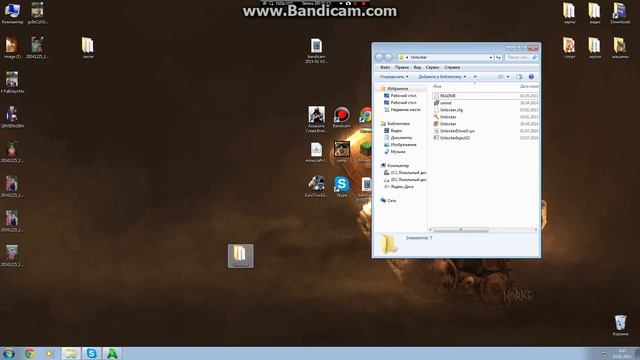Click the blue help icon in toolbar
Viewport: 640px width, 360px height.
tap(531, 77)
